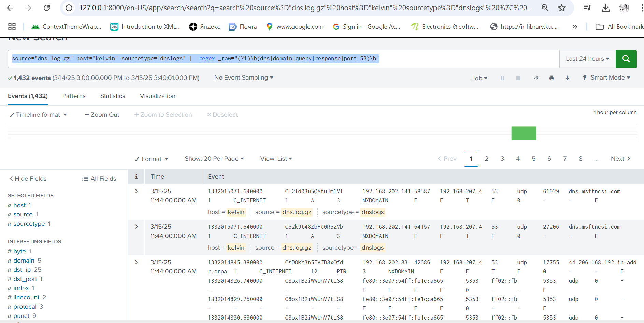Open the media control icon in browser toolbar
The width and height of the screenshot is (644, 323).
(587, 8)
